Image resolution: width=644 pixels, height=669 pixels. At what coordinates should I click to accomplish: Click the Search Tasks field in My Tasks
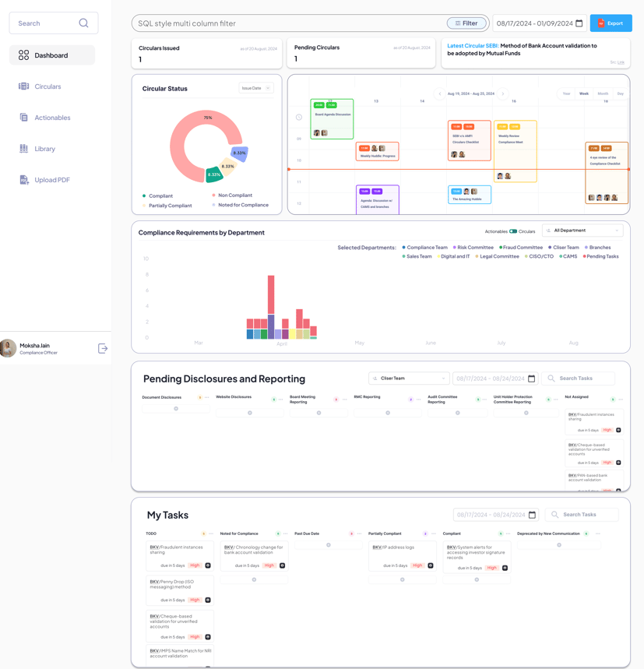tap(582, 515)
